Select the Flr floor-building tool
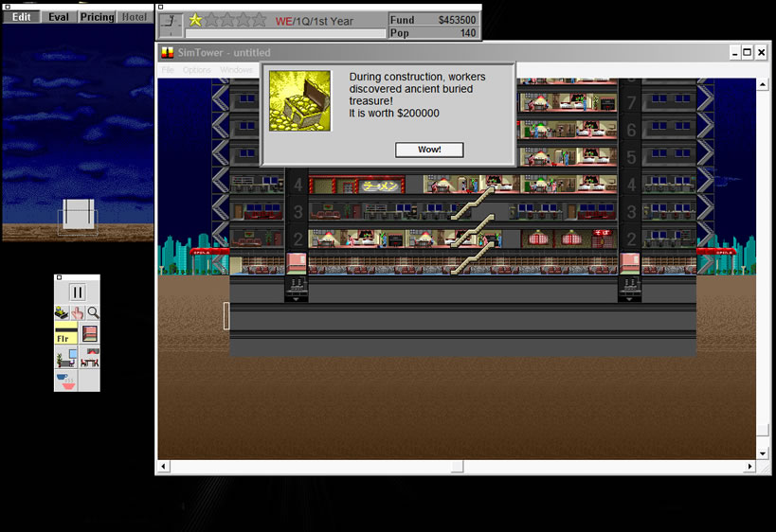Viewport: 776px width, 532px height. point(65,334)
